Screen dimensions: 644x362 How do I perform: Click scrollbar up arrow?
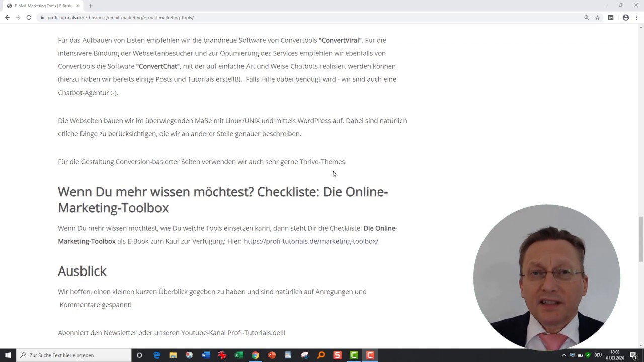click(x=641, y=27)
